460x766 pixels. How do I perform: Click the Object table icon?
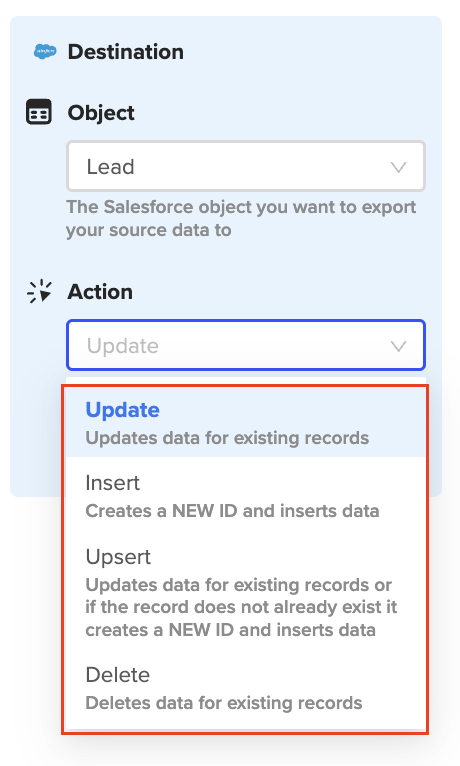tap(39, 112)
